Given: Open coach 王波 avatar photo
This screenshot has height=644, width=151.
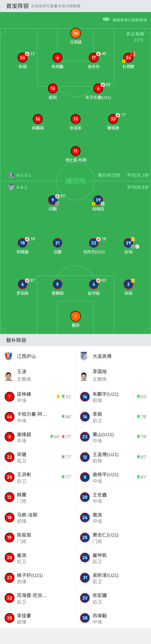Looking at the screenshot, I should point(9,376).
